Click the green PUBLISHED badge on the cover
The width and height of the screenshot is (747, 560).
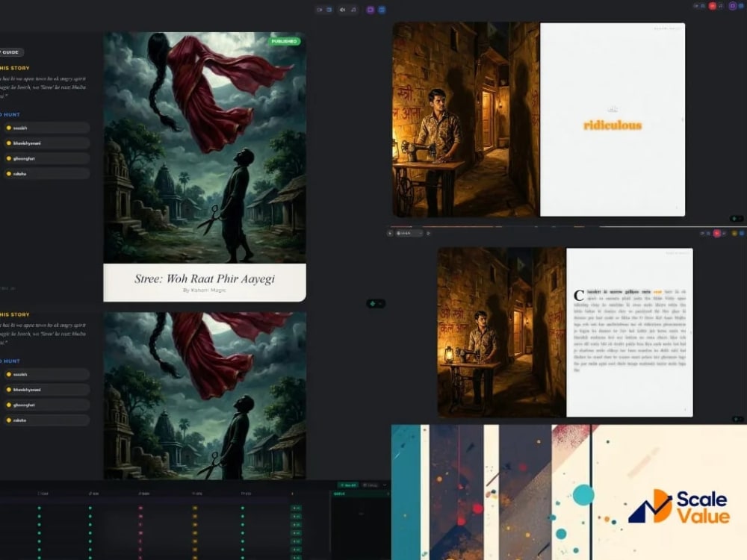pyautogui.click(x=284, y=41)
